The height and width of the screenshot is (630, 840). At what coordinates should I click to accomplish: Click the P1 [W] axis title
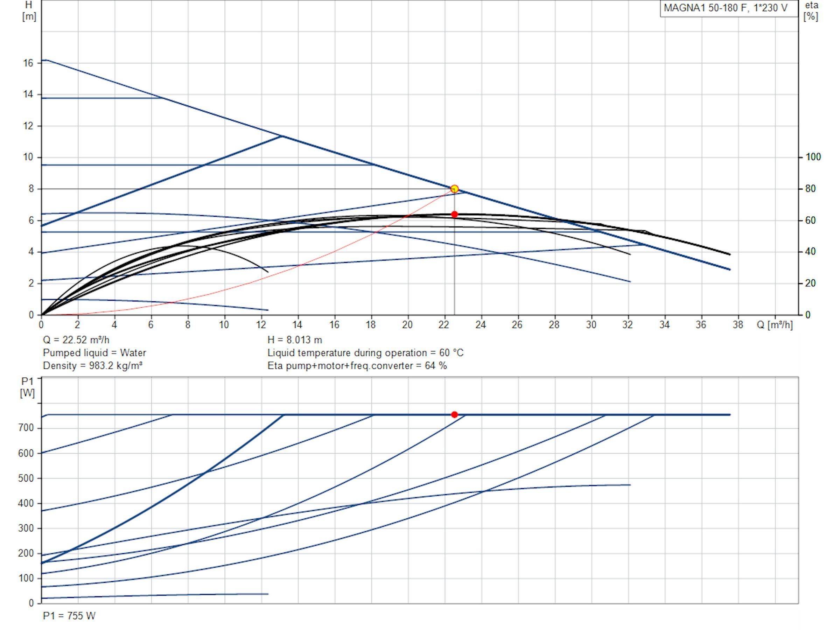[27, 387]
